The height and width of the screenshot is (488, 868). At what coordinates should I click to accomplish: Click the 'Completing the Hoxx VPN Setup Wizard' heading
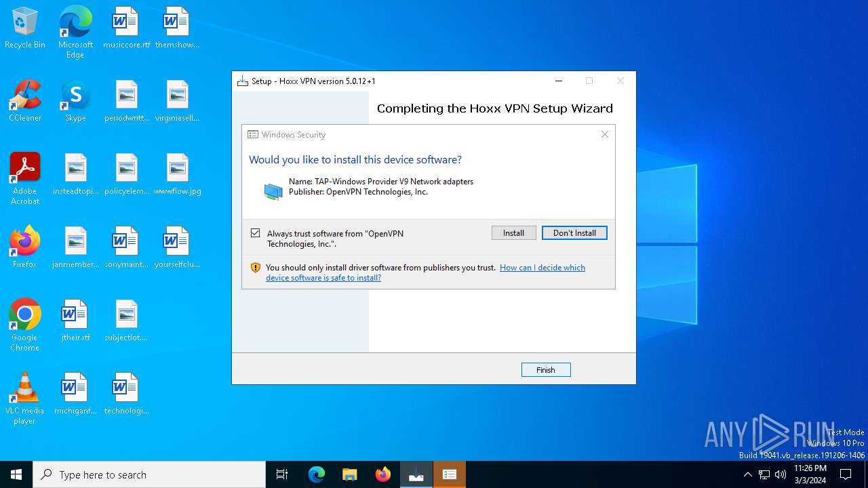coord(495,108)
